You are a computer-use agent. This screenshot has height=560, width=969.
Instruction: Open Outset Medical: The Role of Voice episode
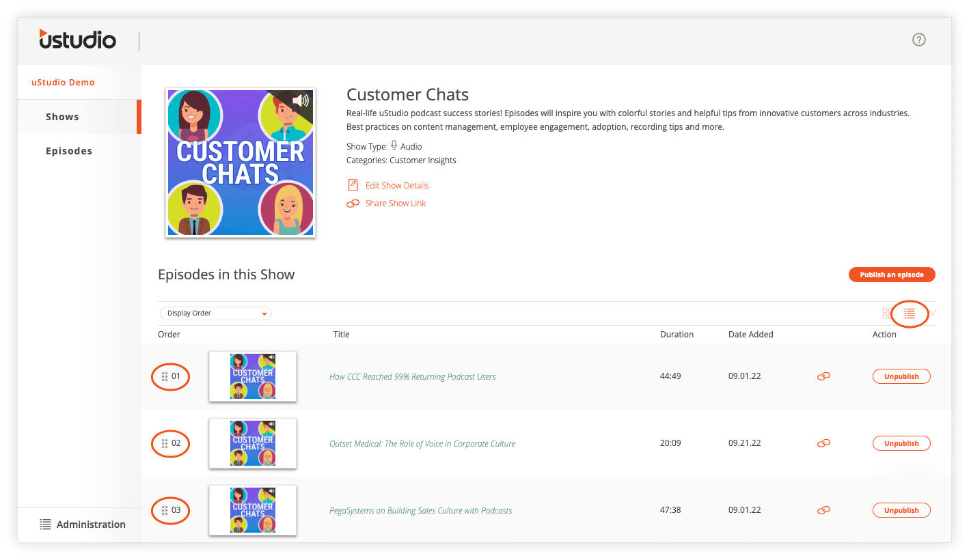pos(422,443)
